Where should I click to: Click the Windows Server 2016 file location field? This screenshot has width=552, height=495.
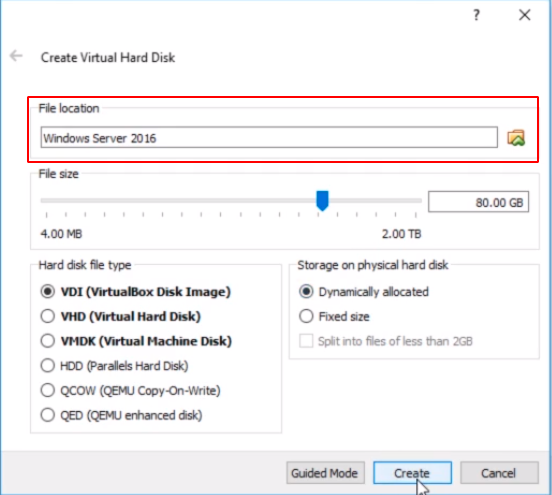point(269,138)
